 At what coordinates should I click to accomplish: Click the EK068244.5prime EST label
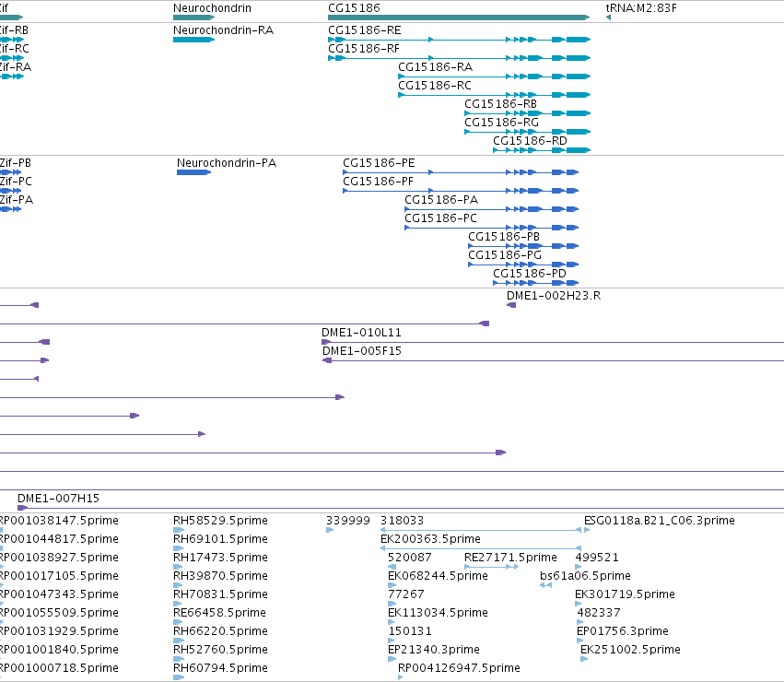coord(438,576)
